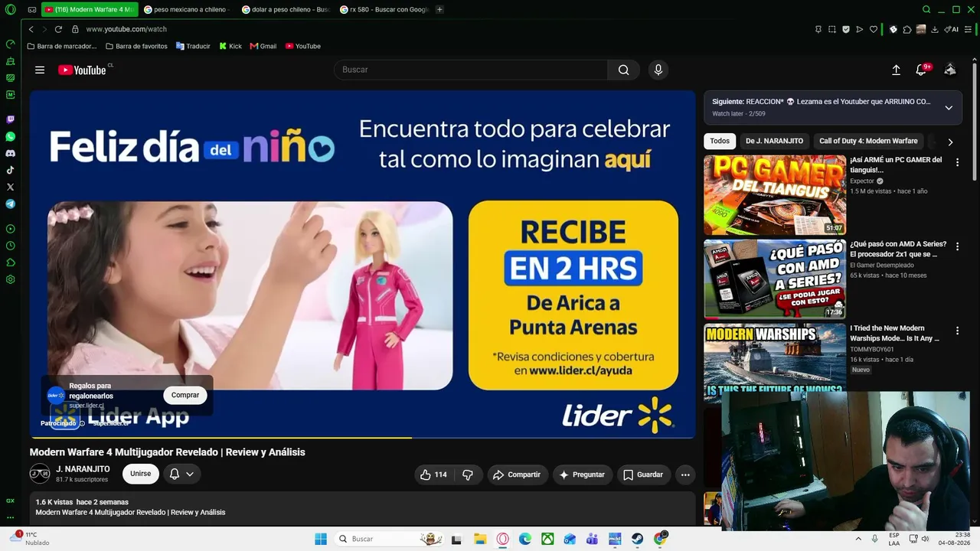The width and height of the screenshot is (980, 551).
Task: Select 'Call of Duty 4: Modern Warfare' chip
Action: [868, 142]
